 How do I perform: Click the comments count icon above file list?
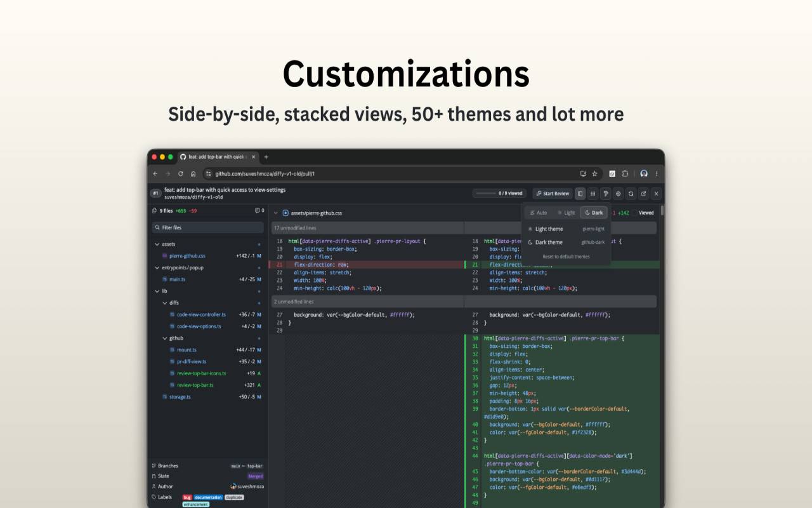click(x=259, y=211)
